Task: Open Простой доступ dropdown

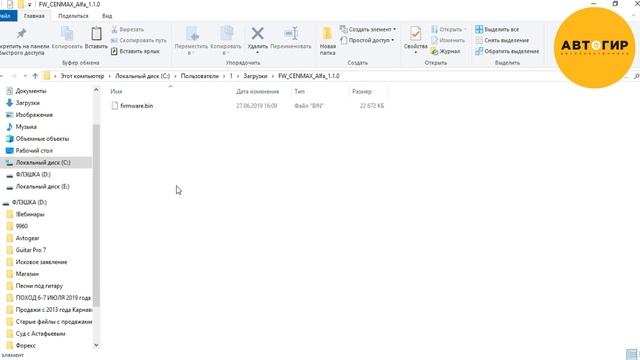Action: tap(367, 40)
